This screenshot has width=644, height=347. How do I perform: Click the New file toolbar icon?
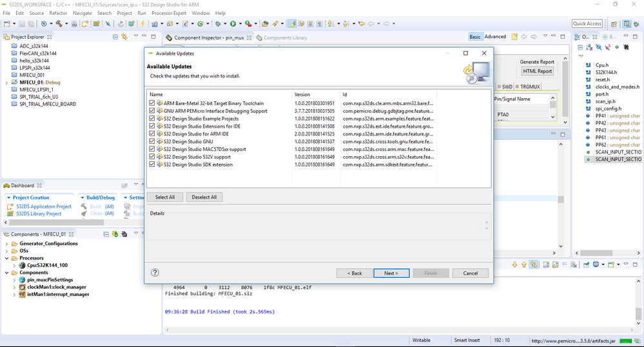7,24
